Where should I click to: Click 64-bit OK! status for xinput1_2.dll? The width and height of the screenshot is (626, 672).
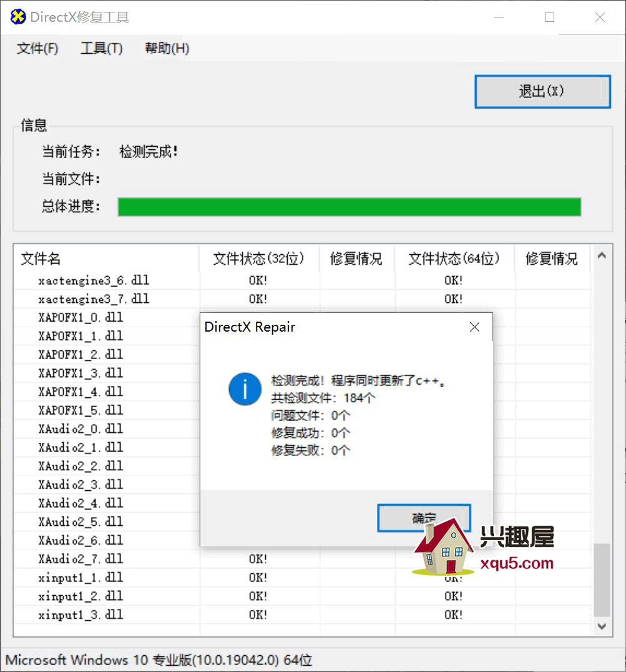454,596
